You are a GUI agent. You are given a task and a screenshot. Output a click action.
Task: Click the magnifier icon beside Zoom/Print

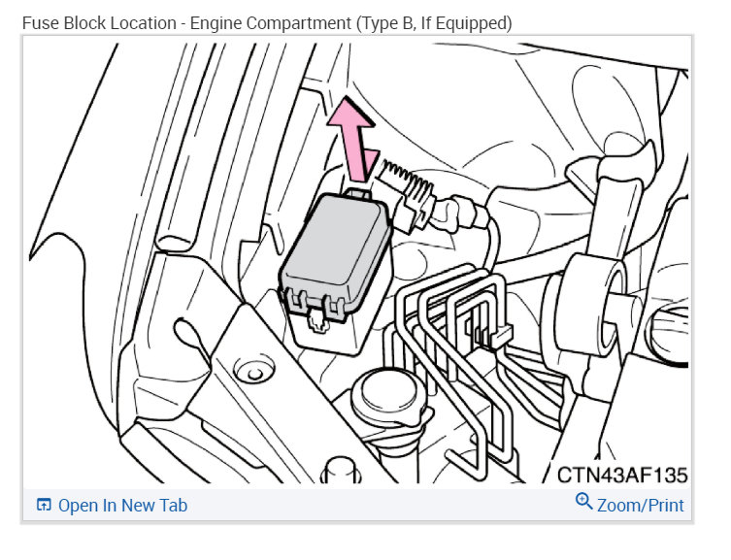pyautogui.click(x=583, y=502)
